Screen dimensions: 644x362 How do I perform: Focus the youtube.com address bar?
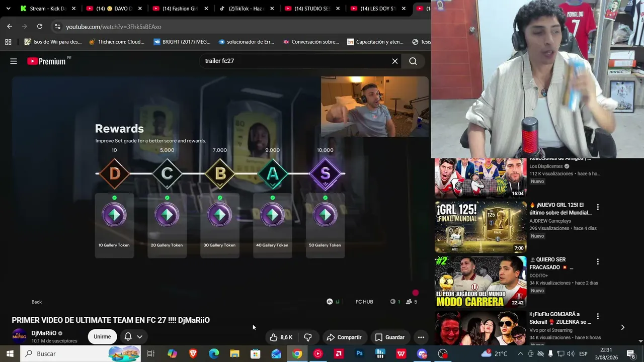[x=242, y=27]
